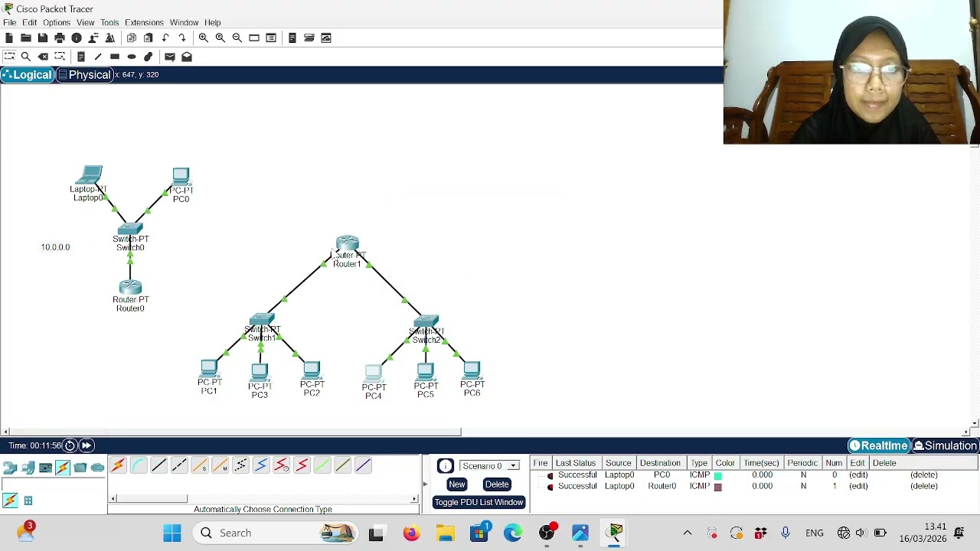This screenshot has width=980, height=551.
Task: Pick the Draw Rectangle tool
Action: (115, 57)
